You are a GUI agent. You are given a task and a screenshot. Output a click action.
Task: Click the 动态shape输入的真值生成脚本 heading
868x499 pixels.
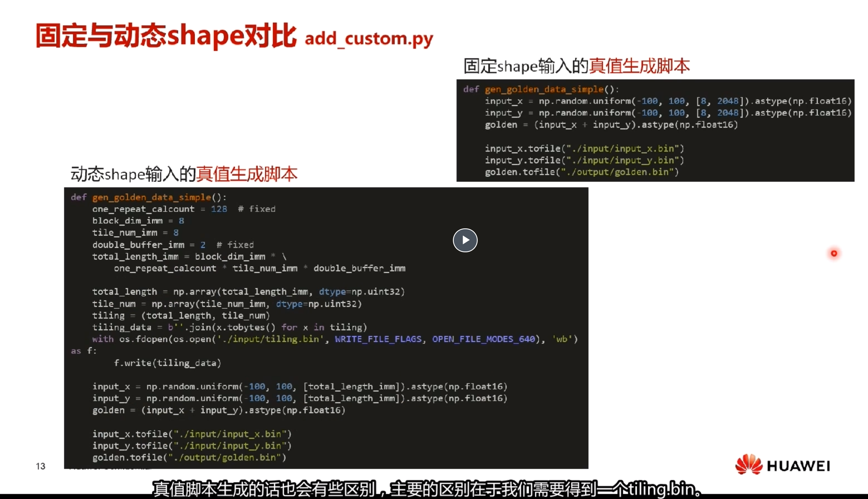click(x=184, y=174)
